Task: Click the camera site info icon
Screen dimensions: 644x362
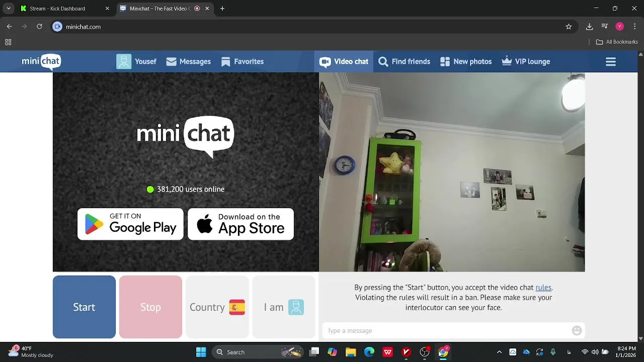Action: coord(57,27)
